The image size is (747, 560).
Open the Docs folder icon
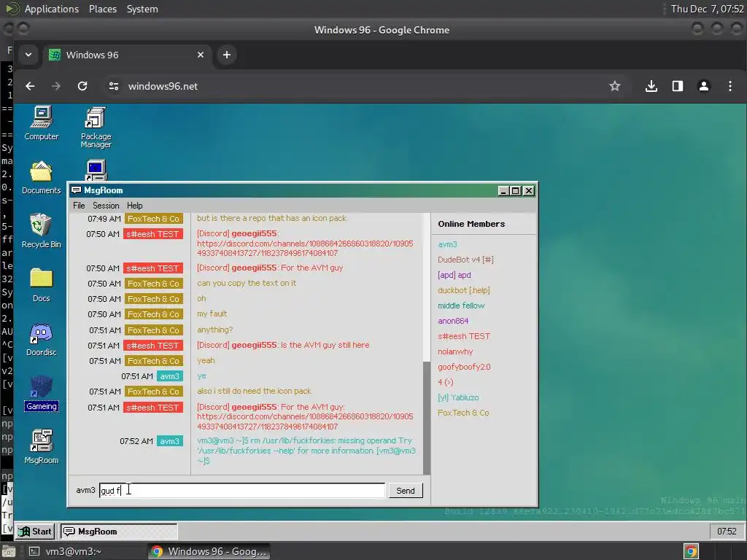(x=42, y=285)
